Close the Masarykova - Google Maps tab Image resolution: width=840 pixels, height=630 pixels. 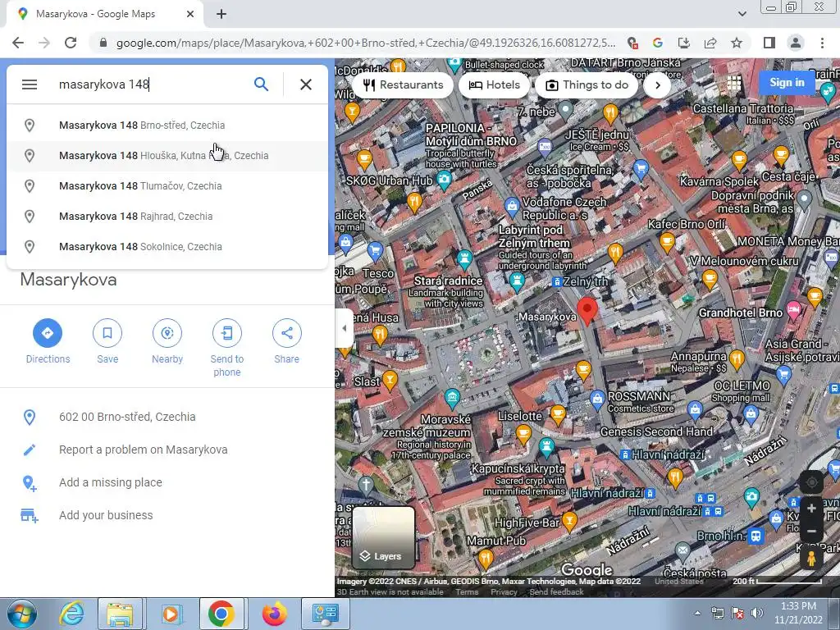coord(190,14)
